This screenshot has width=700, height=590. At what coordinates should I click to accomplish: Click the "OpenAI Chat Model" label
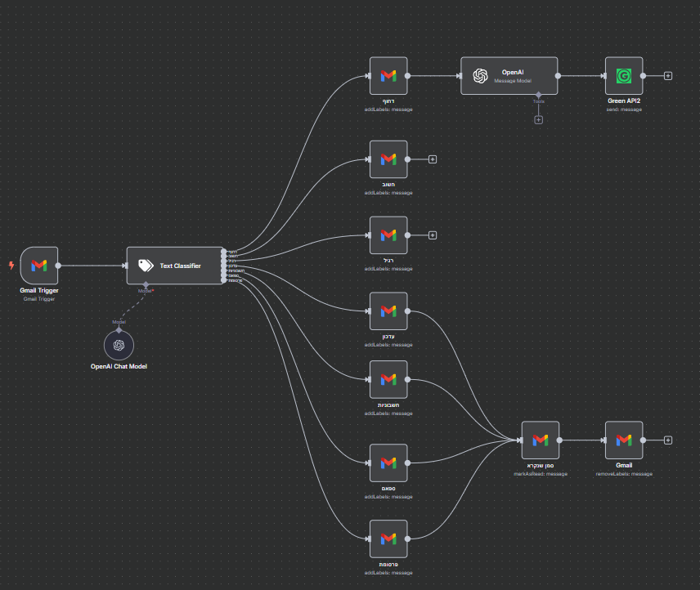click(119, 366)
